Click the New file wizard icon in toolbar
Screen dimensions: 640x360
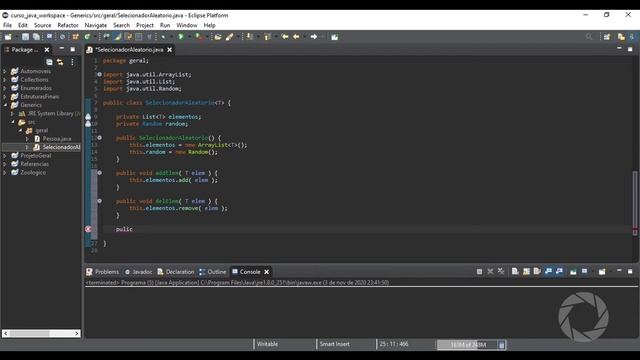click(x=8, y=37)
